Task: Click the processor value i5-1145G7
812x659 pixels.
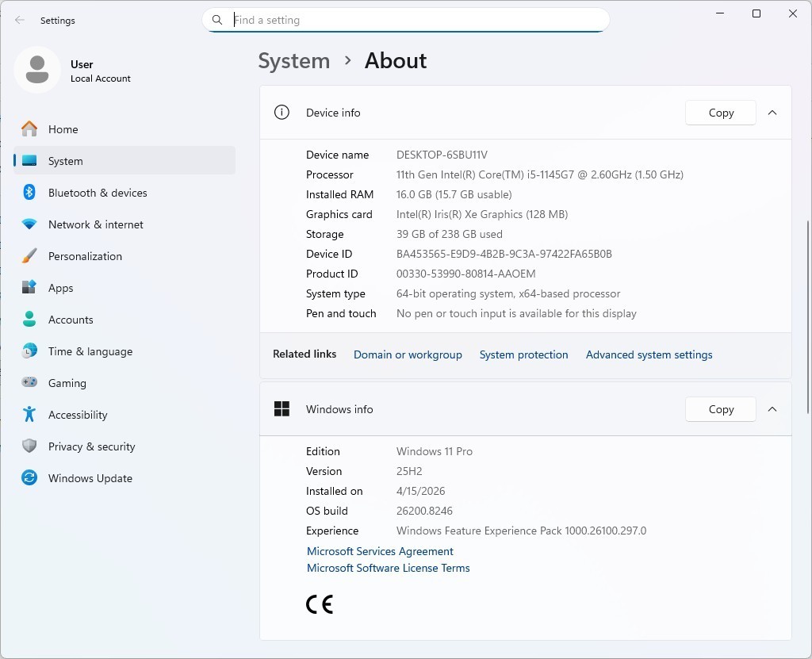Action: 539,174
